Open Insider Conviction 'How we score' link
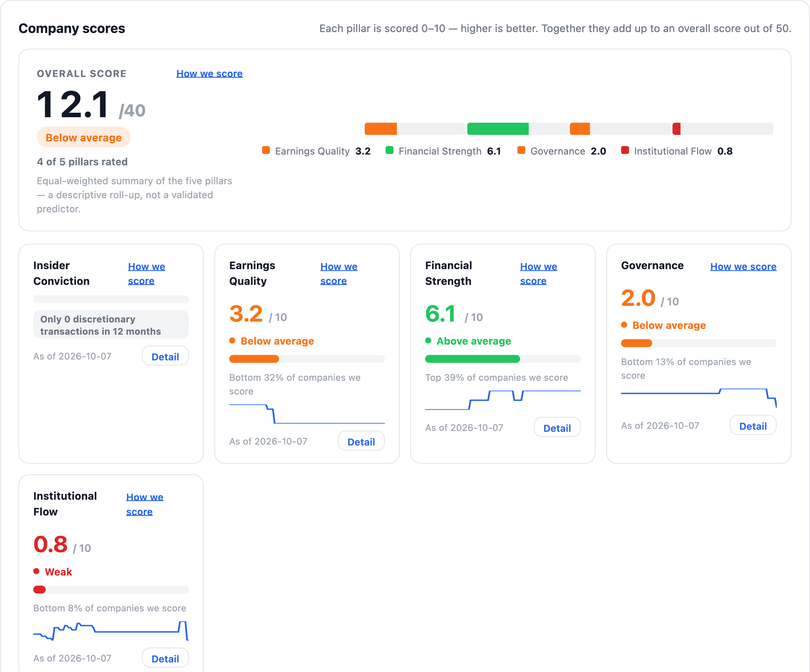This screenshot has width=810, height=672. (146, 273)
